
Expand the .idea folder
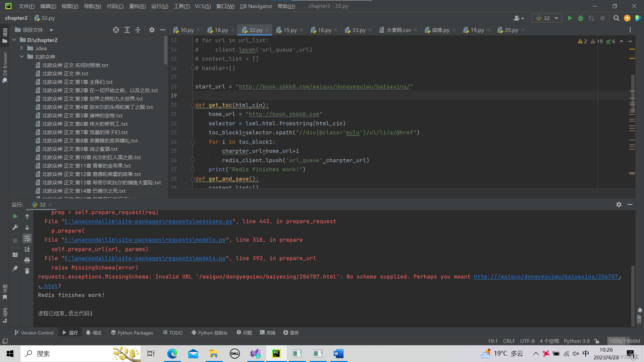(x=22, y=48)
